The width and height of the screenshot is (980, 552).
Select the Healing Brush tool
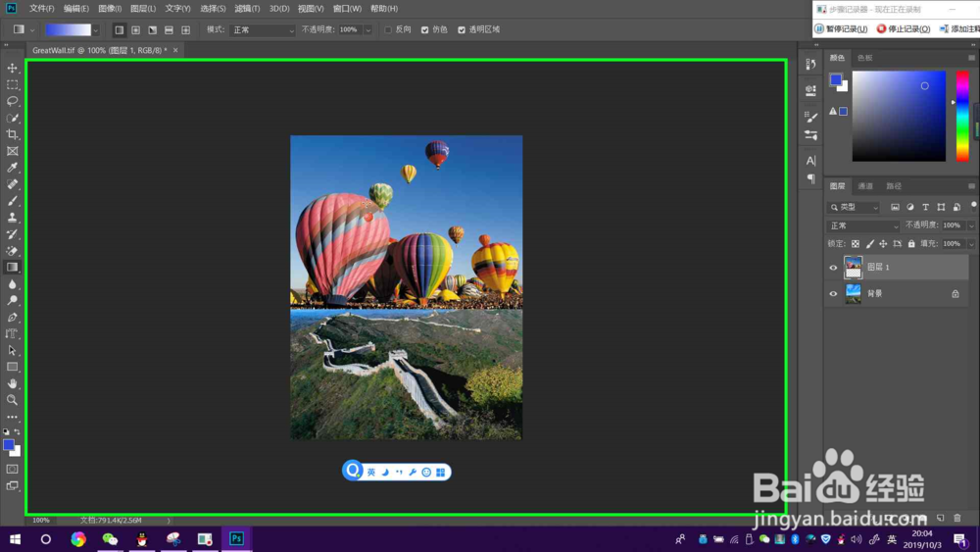click(x=12, y=184)
